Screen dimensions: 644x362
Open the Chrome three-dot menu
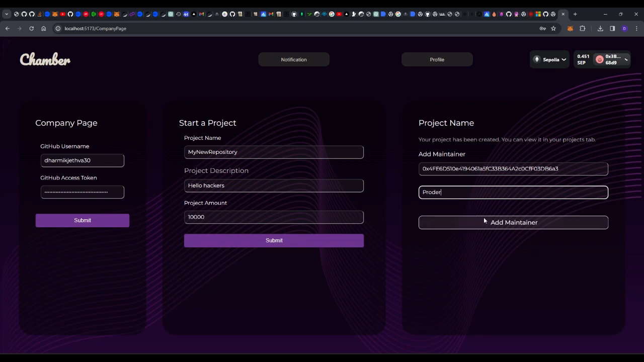pyautogui.click(x=636, y=29)
